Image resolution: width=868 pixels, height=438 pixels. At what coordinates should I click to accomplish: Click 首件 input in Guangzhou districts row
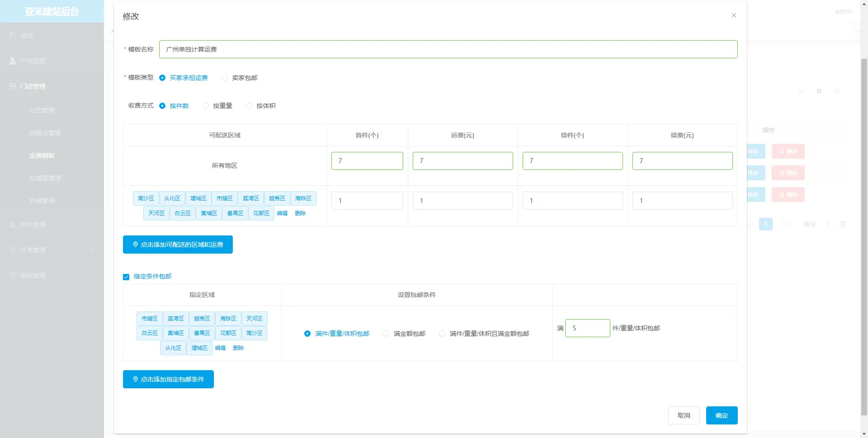367,201
